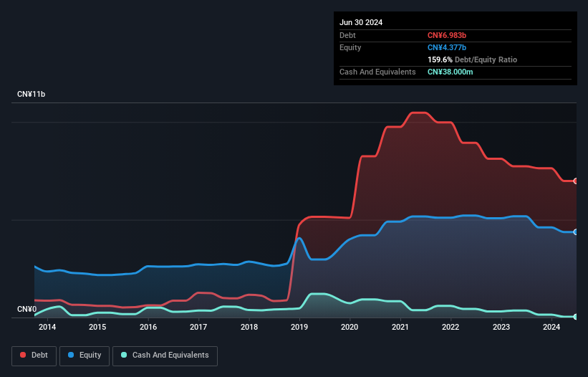
Task: Select the teal Cash endpoint marker
Action: (x=576, y=317)
